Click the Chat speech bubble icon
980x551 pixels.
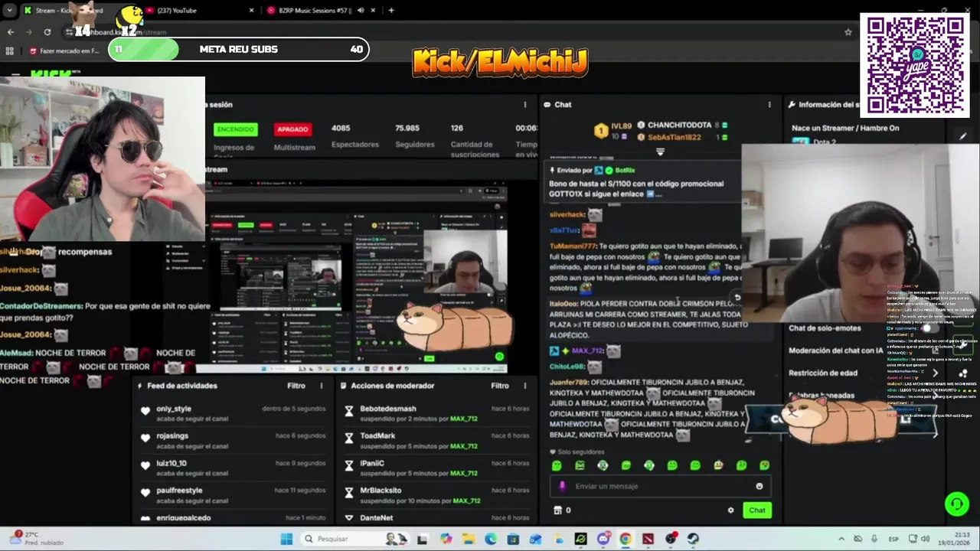tap(547, 105)
